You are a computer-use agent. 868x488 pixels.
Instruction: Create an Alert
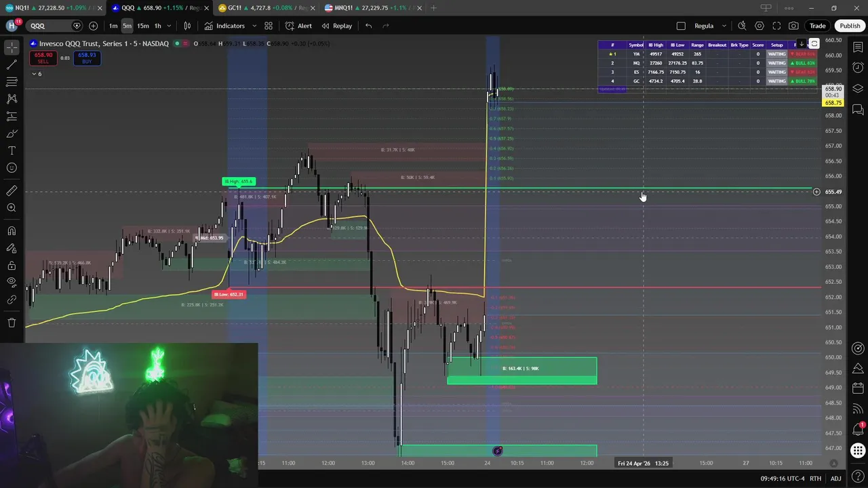click(x=298, y=26)
